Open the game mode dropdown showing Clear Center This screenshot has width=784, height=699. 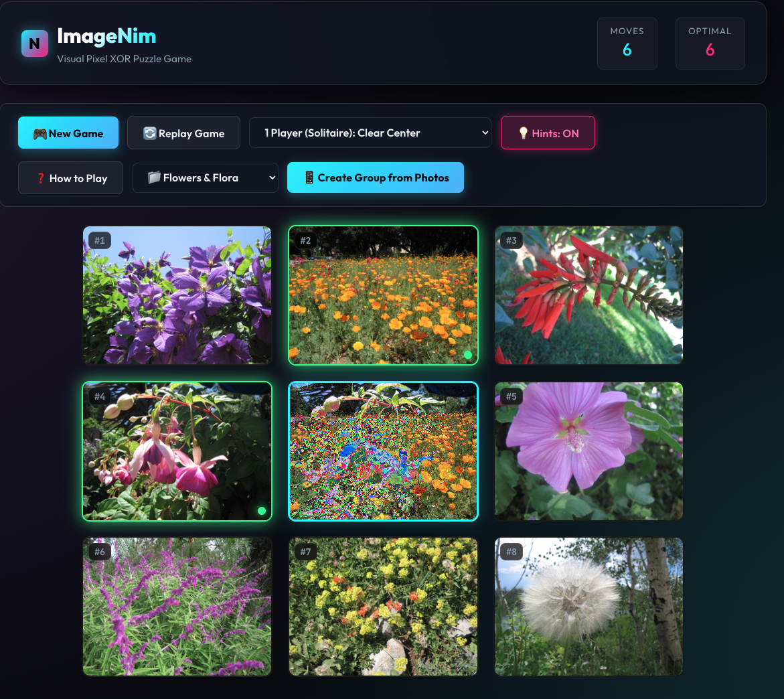tap(370, 133)
